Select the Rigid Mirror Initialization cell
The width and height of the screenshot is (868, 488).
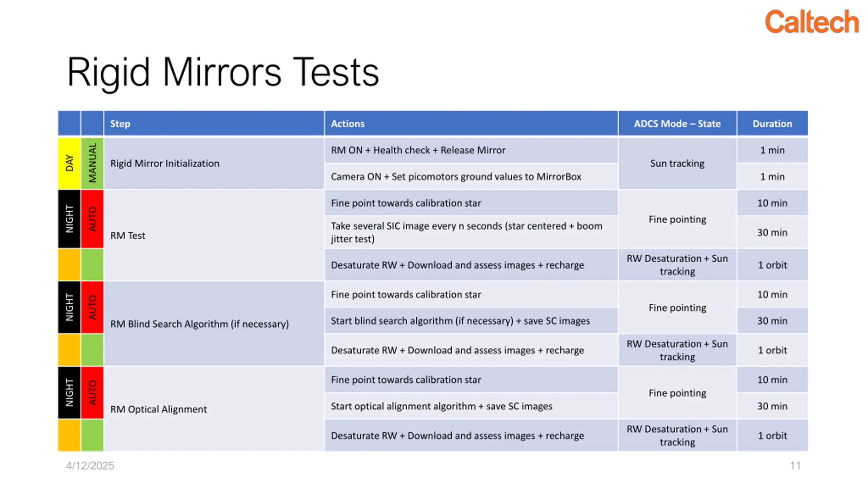[214, 163]
